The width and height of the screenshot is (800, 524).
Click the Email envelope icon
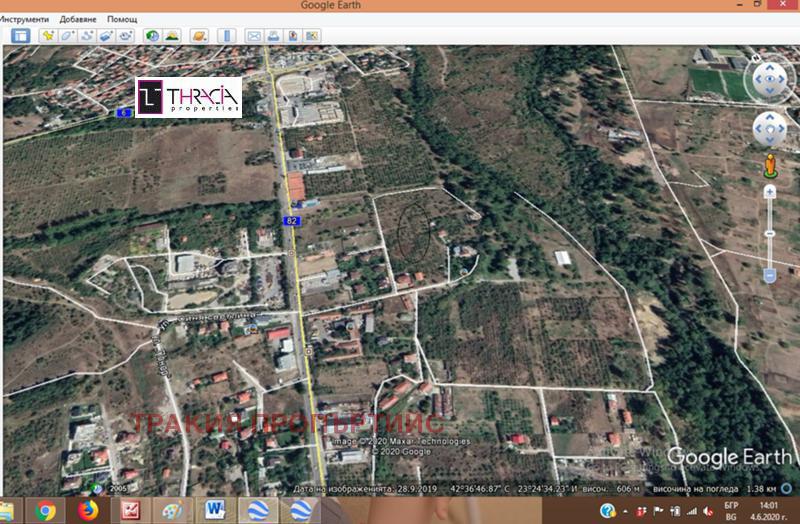tap(253, 36)
